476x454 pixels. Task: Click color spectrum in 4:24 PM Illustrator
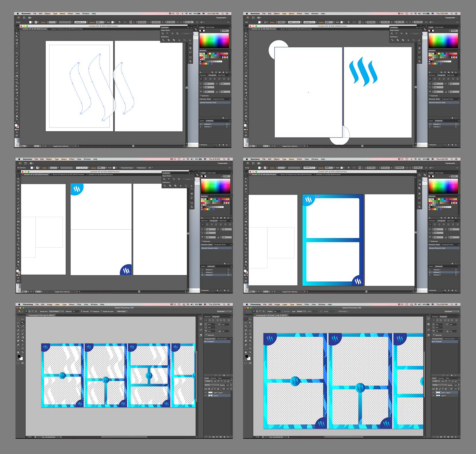pos(443,186)
